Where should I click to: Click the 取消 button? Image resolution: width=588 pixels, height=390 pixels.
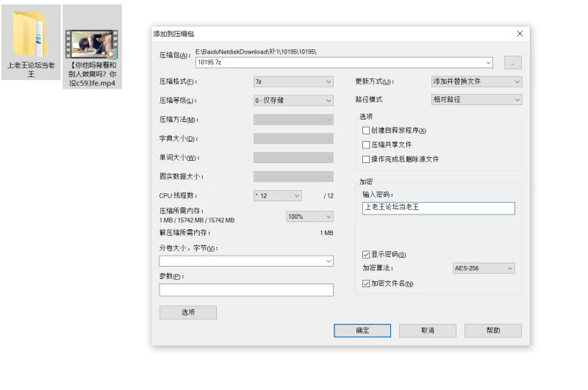(427, 331)
